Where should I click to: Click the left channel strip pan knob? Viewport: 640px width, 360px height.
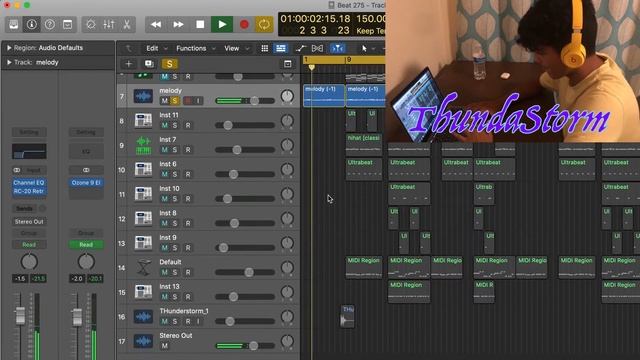(x=29, y=262)
